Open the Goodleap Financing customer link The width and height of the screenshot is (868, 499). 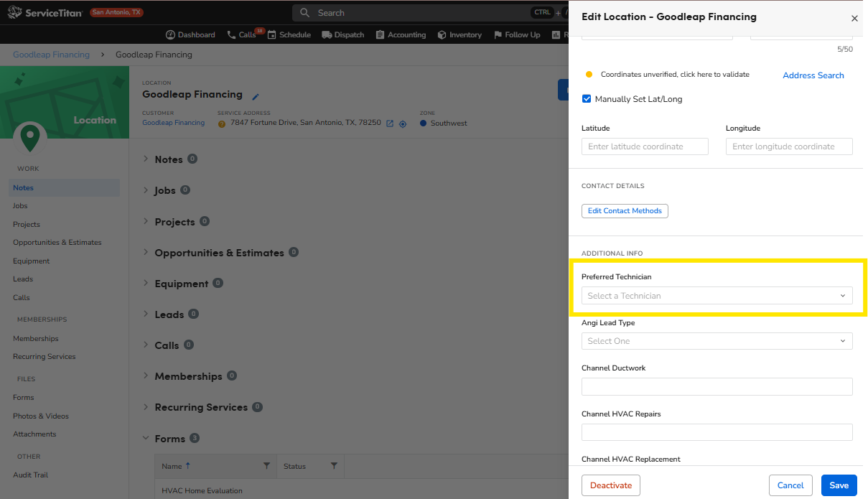tap(174, 123)
